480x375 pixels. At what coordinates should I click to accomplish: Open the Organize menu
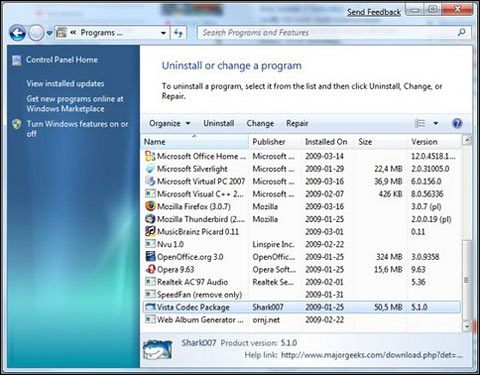pyautogui.click(x=169, y=123)
